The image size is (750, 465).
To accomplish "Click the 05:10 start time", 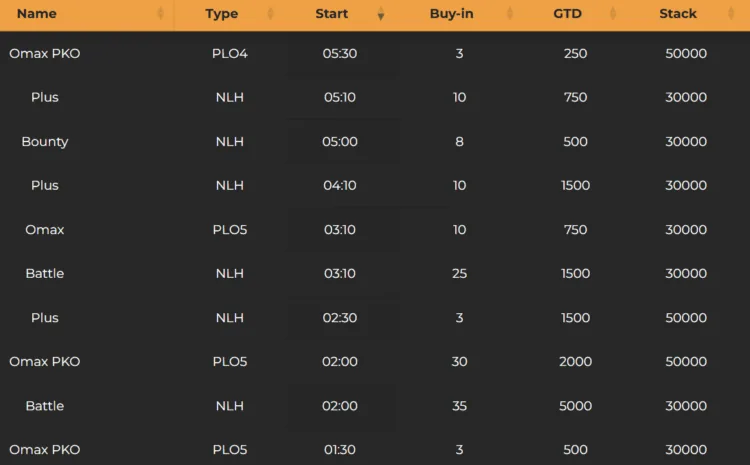I will point(340,97).
